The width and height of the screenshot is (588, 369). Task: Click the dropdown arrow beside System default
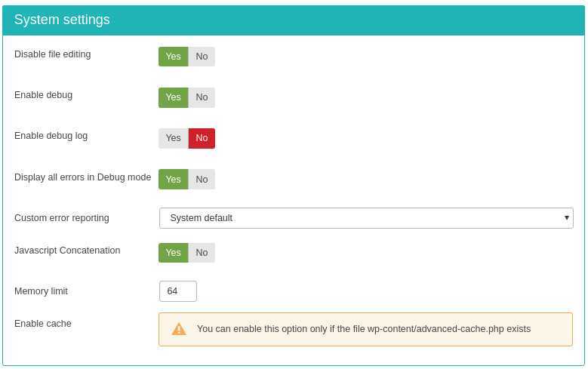click(x=567, y=218)
